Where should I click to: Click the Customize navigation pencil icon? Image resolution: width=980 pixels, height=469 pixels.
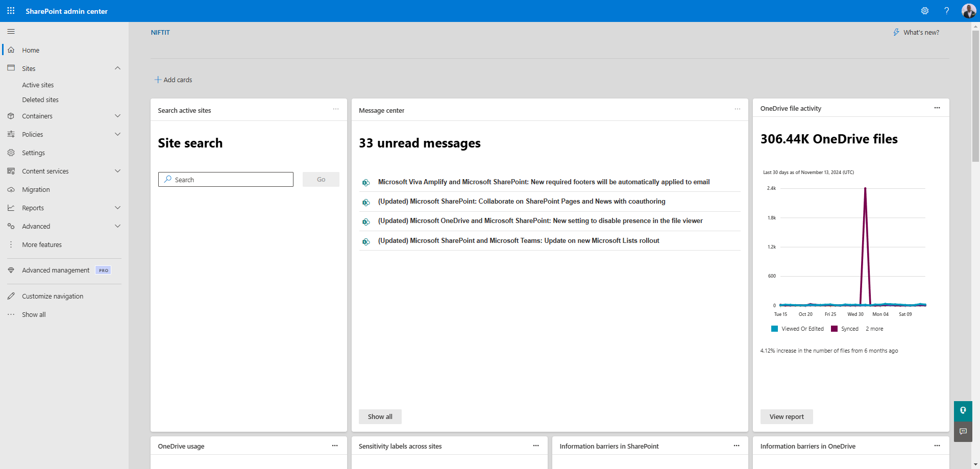(11, 296)
